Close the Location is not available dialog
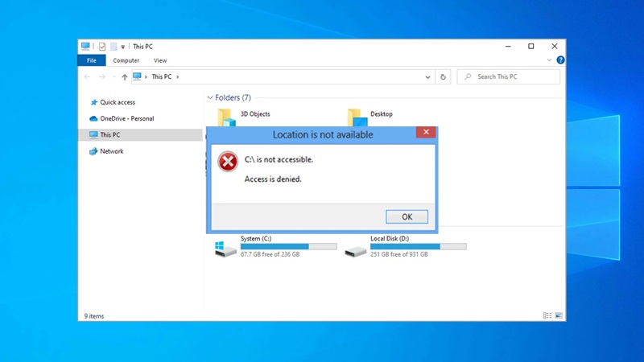Viewport: 644px width, 362px height. [426, 132]
